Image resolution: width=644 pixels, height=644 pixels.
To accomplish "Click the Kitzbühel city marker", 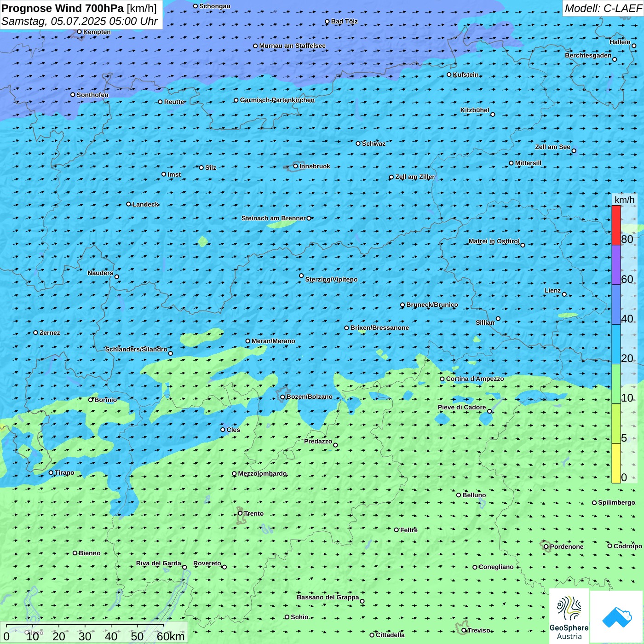I will (x=493, y=115).
